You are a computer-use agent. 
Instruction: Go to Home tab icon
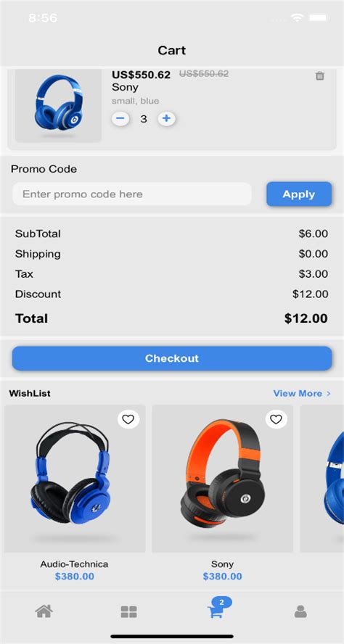click(x=44, y=611)
